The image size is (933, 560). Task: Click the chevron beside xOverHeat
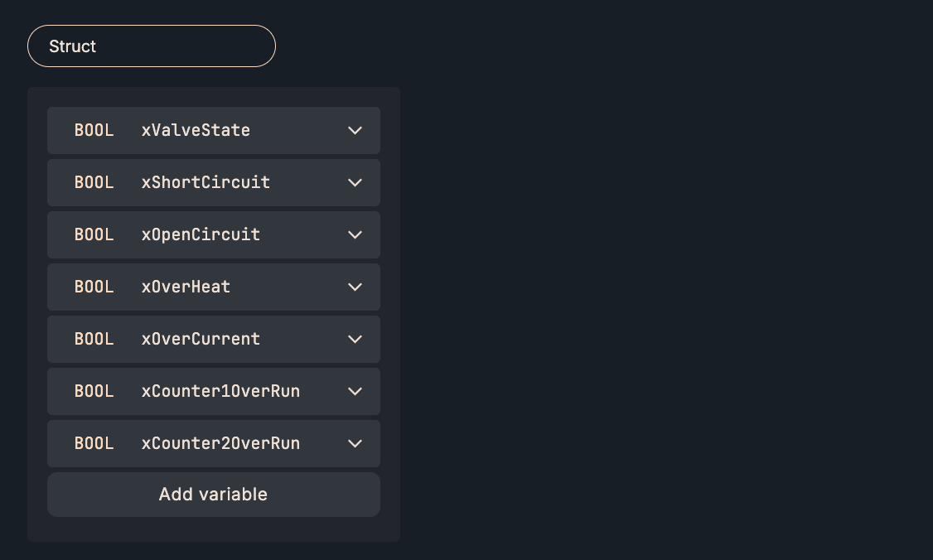[x=355, y=287]
